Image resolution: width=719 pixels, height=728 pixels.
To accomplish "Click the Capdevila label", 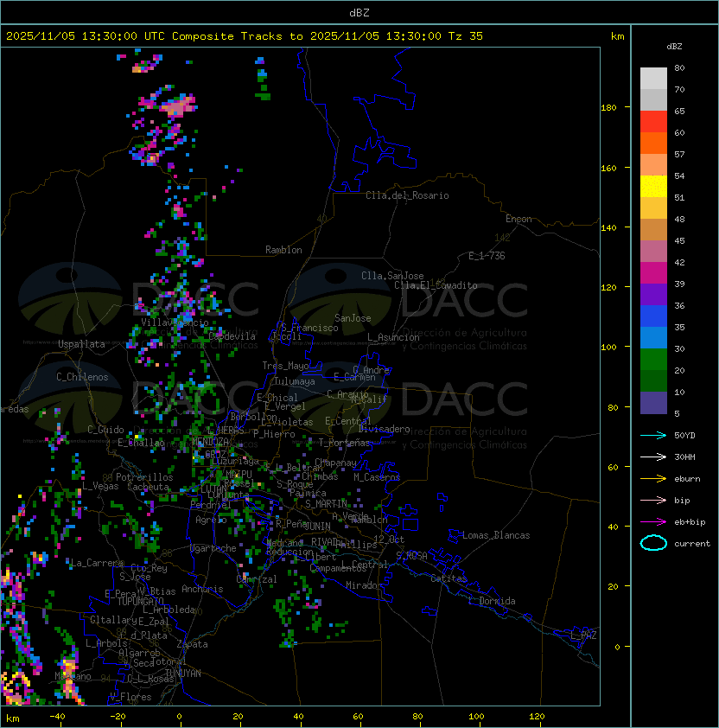I will click(x=232, y=336).
